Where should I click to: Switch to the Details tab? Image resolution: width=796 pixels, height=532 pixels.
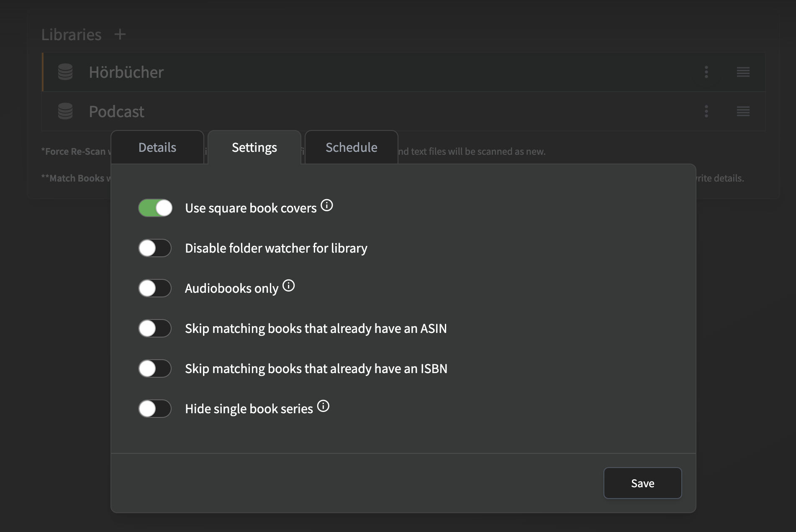[x=157, y=147]
